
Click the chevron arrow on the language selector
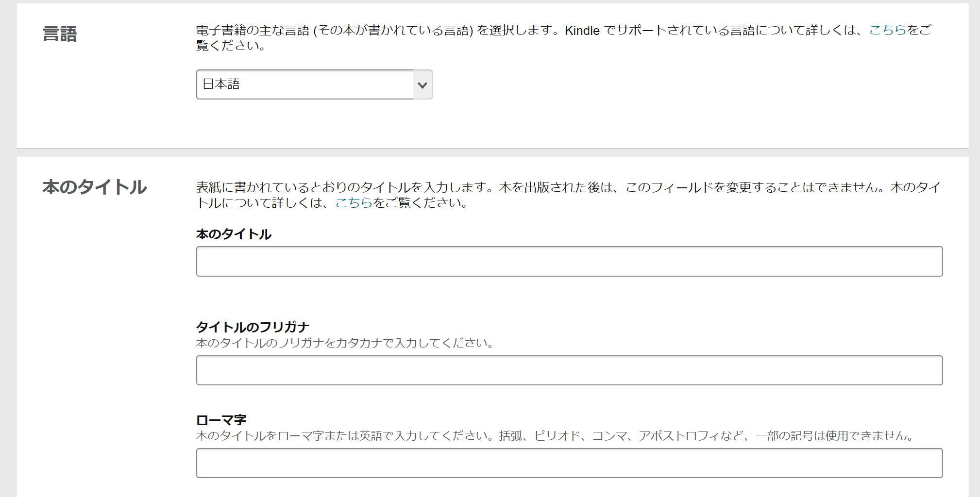pos(422,85)
